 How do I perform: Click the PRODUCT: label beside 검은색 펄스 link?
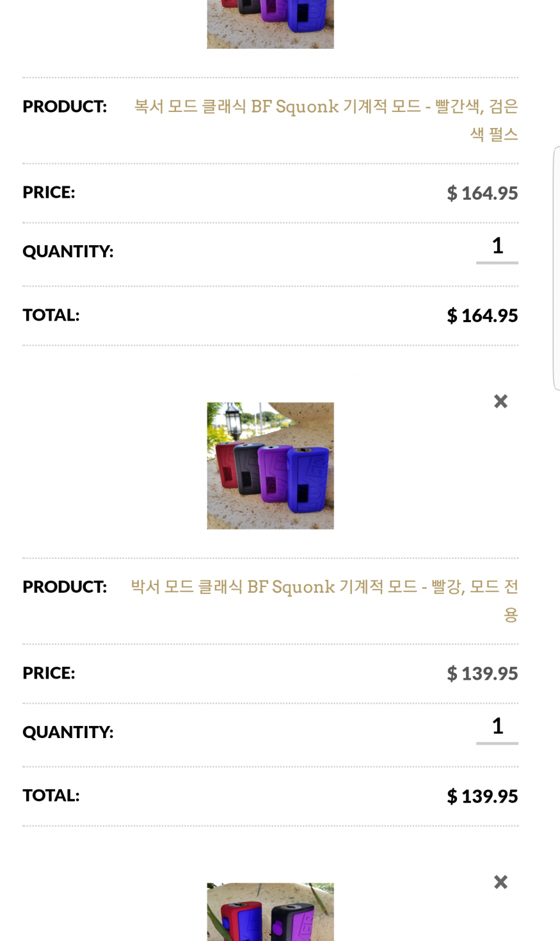coord(65,106)
